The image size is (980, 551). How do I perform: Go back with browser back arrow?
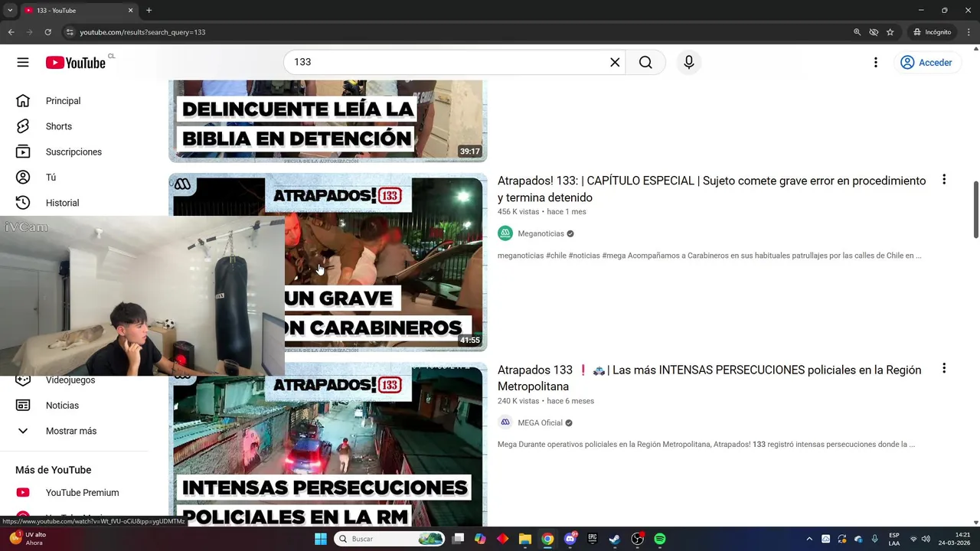coord(11,32)
